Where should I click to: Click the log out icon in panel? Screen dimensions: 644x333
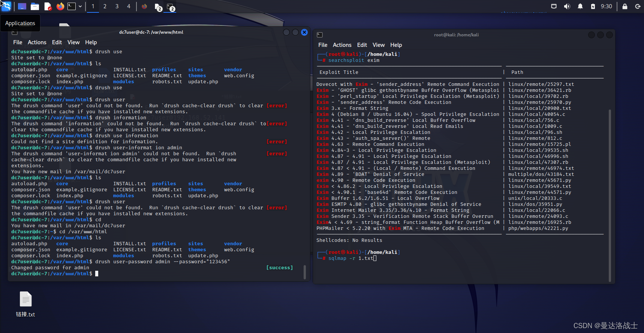[638, 6]
